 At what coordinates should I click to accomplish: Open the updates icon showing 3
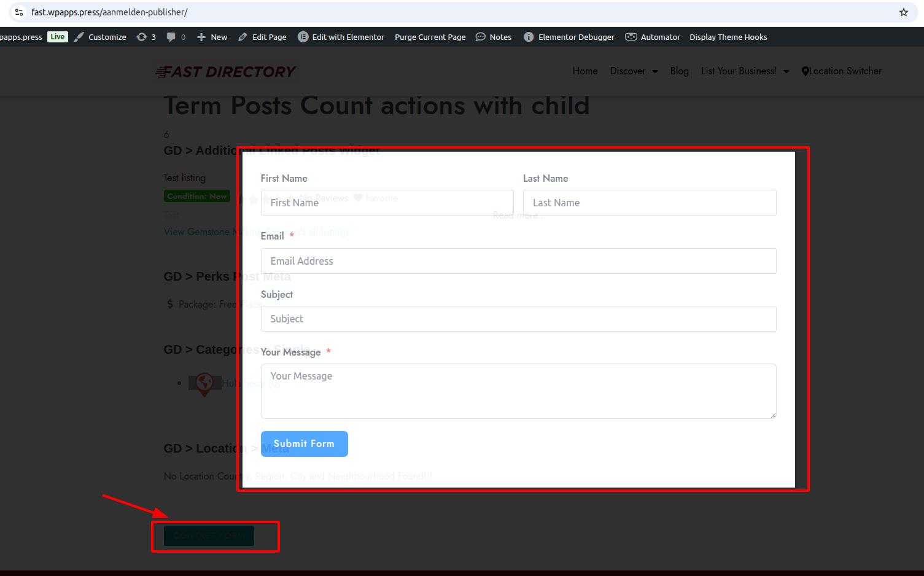(142, 37)
